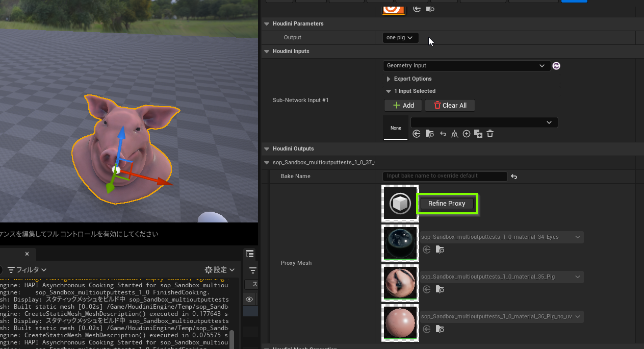This screenshot has height=349, width=644.
Task: Browse to the Eyes material in Content Browser
Action: point(440,250)
